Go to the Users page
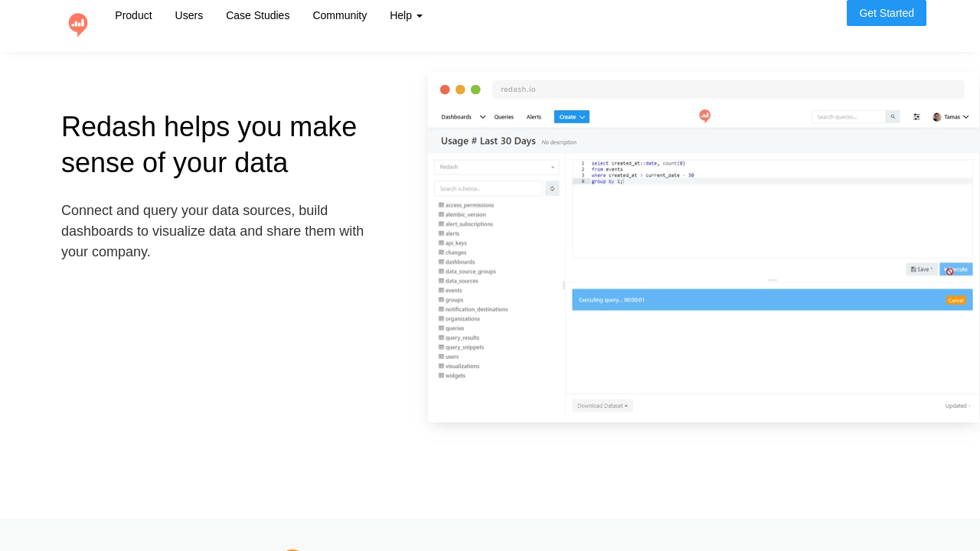Screen dimensions: 980x551 coord(189,15)
